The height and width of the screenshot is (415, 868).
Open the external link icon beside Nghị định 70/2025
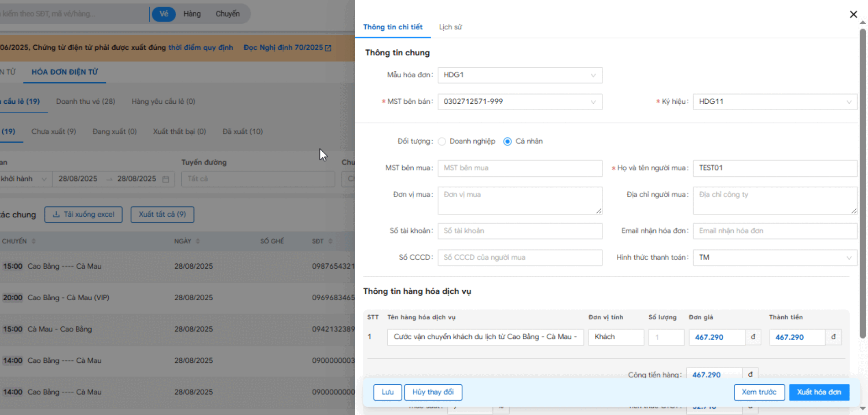pos(328,48)
